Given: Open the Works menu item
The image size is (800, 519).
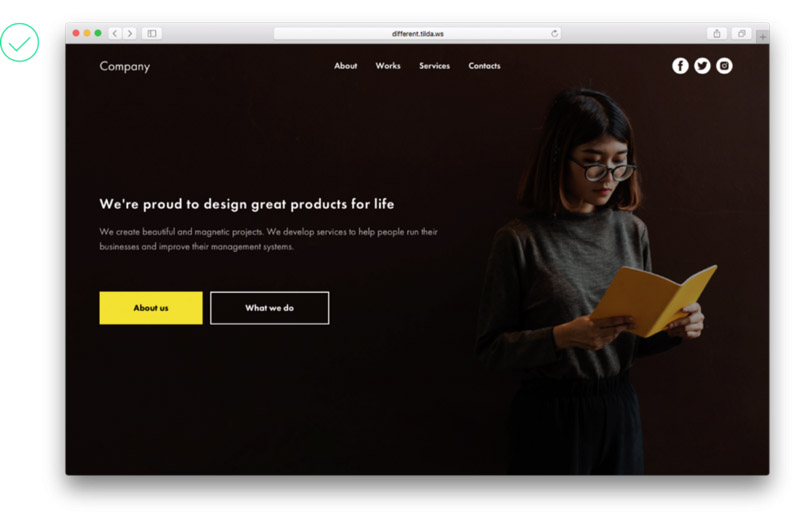Looking at the screenshot, I should click(388, 66).
